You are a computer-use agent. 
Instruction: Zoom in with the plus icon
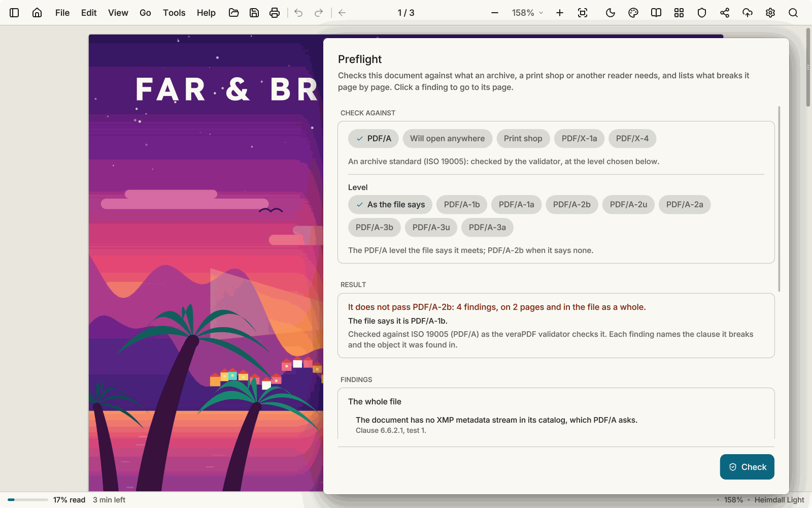[x=560, y=13]
